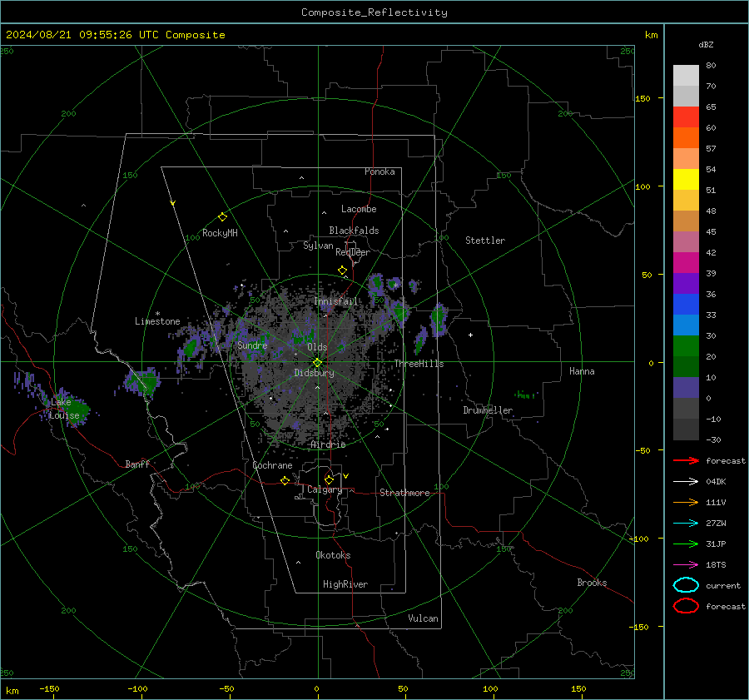Click the Hanna label
The width and height of the screenshot is (749, 700).
[582, 371]
